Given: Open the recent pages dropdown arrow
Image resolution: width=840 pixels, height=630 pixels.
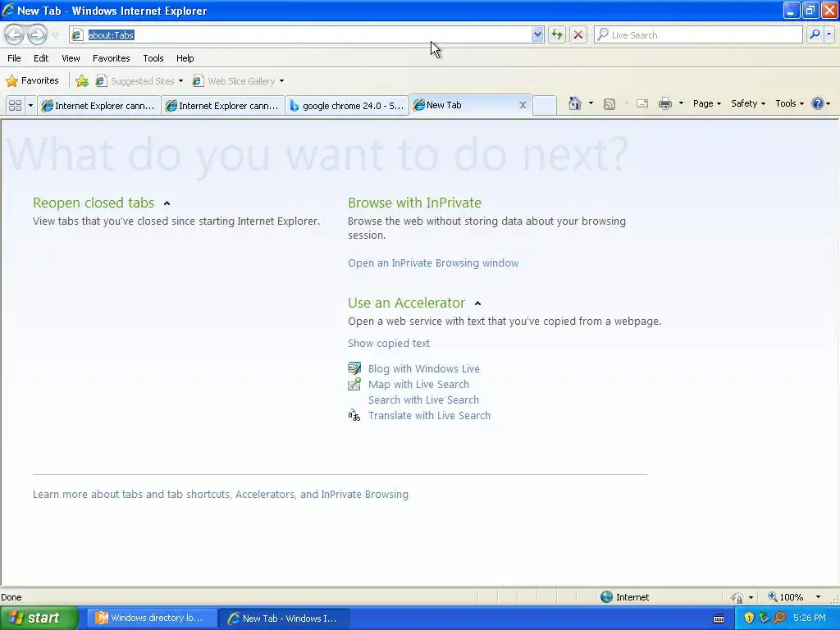Looking at the screenshot, I should coord(55,35).
